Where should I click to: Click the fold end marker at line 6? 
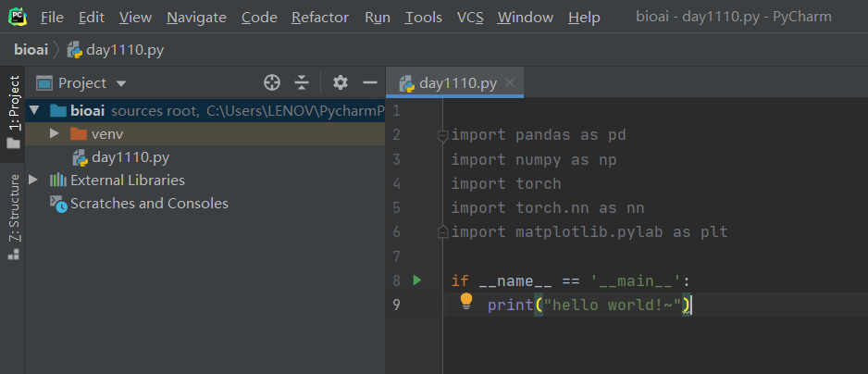click(x=442, y=232)
